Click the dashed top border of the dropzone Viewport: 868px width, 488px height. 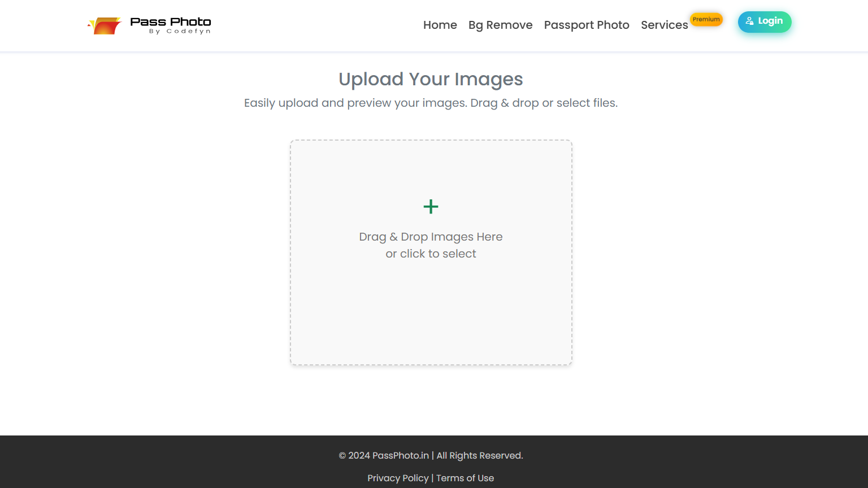[x=431, y=141]
